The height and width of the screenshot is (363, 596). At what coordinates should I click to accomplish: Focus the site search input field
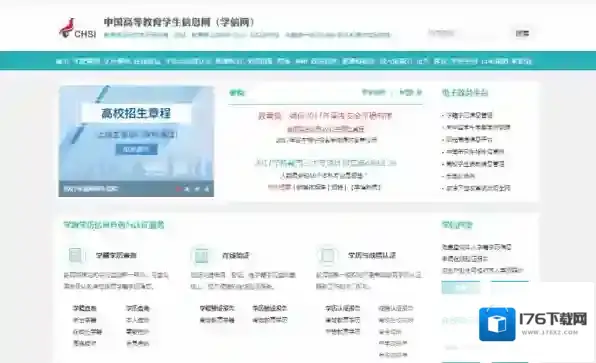click(467, 33)
